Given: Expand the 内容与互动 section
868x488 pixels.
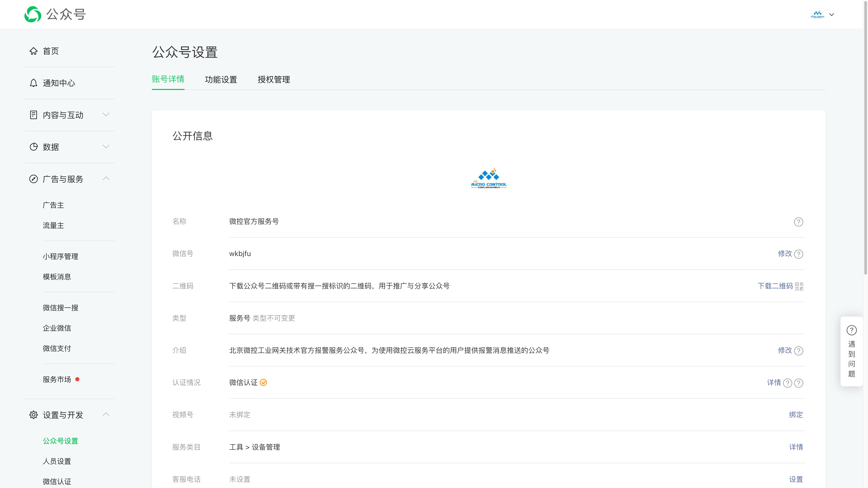Looking at the screenshot, I should coord(106,115).
